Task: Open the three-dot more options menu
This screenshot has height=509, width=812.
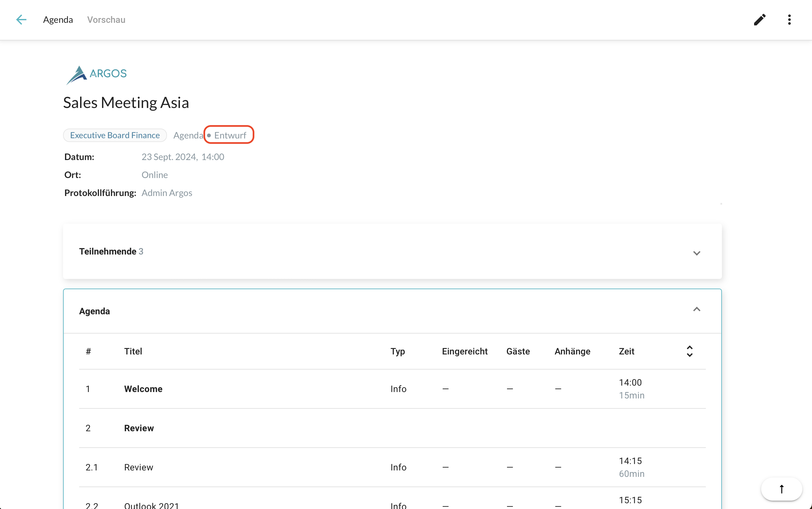Action: (x=789, y=20)
